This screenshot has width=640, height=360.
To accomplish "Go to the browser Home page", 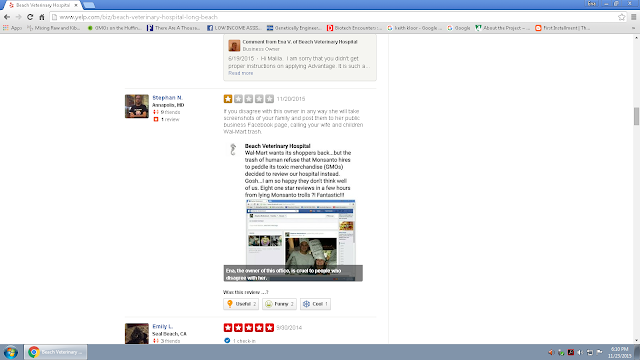I will click(x=42, y=17).
